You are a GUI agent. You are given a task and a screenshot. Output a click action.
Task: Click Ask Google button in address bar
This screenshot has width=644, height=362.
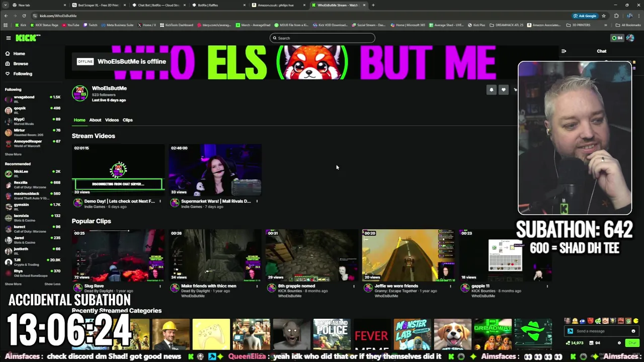point(585,16)
